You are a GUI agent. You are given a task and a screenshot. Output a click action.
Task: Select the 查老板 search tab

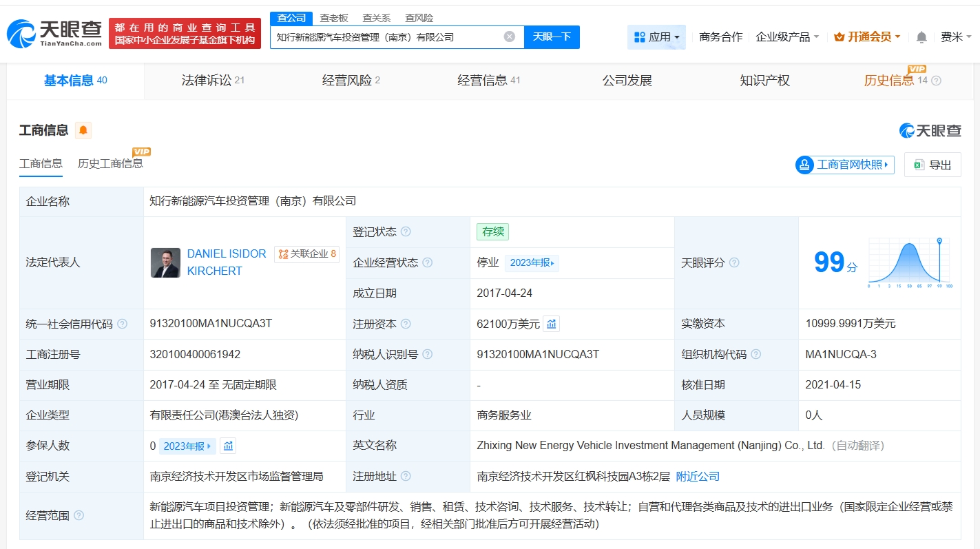[334, 18]
